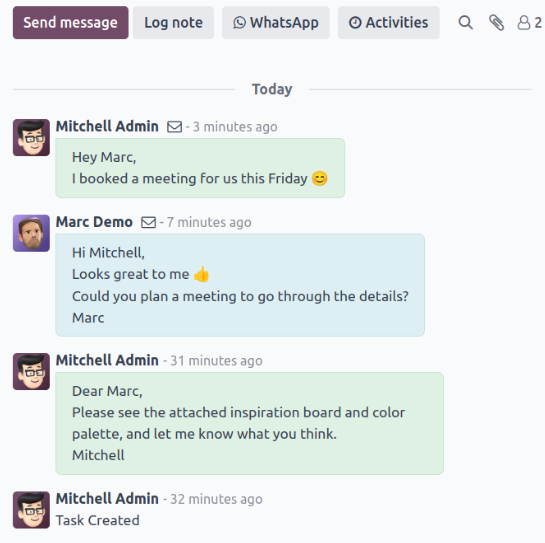
Task: Open Marc Demo's avatar picture
Action: click(x=31, y=233)
